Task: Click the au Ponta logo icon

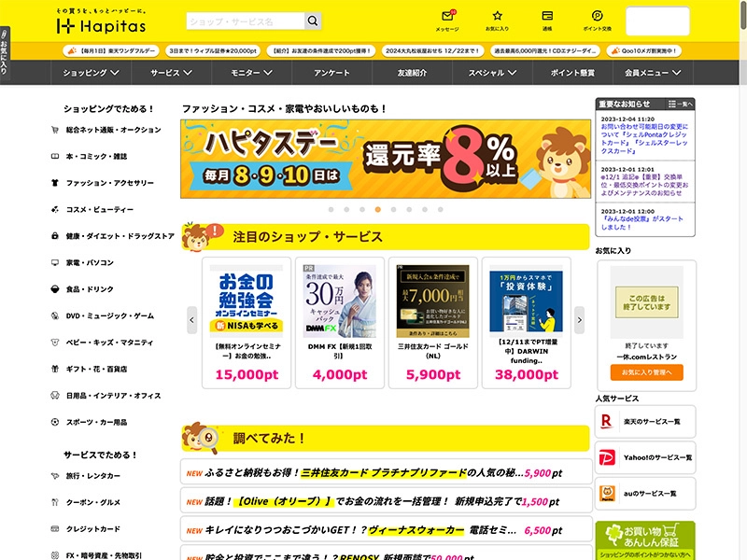Action: (606, 494)
